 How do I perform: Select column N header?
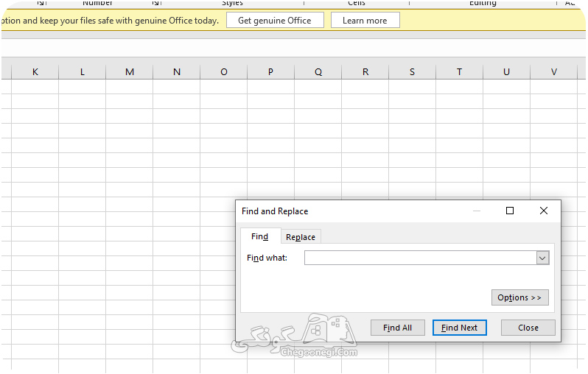(x=177, y=71)
